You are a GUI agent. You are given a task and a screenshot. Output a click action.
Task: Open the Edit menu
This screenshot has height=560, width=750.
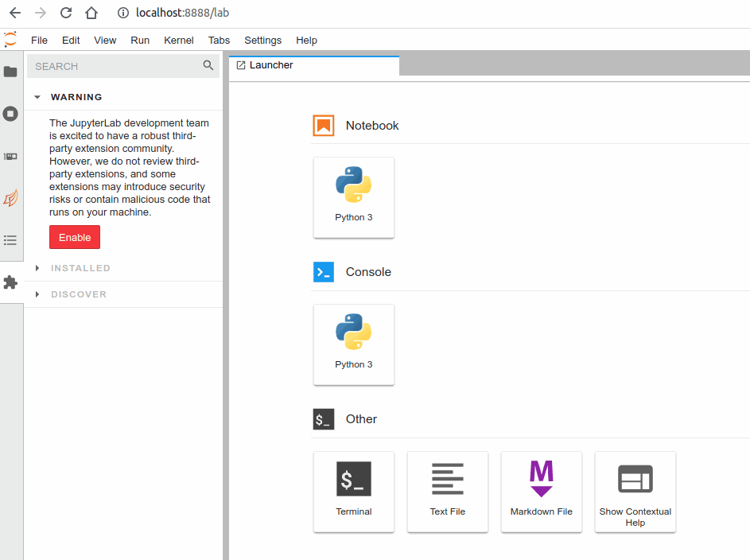pos(71,41)
